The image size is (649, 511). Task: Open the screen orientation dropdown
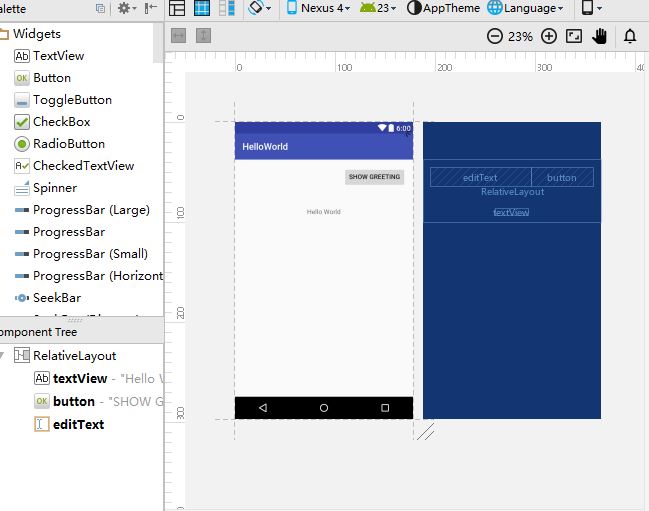point(260,8)
